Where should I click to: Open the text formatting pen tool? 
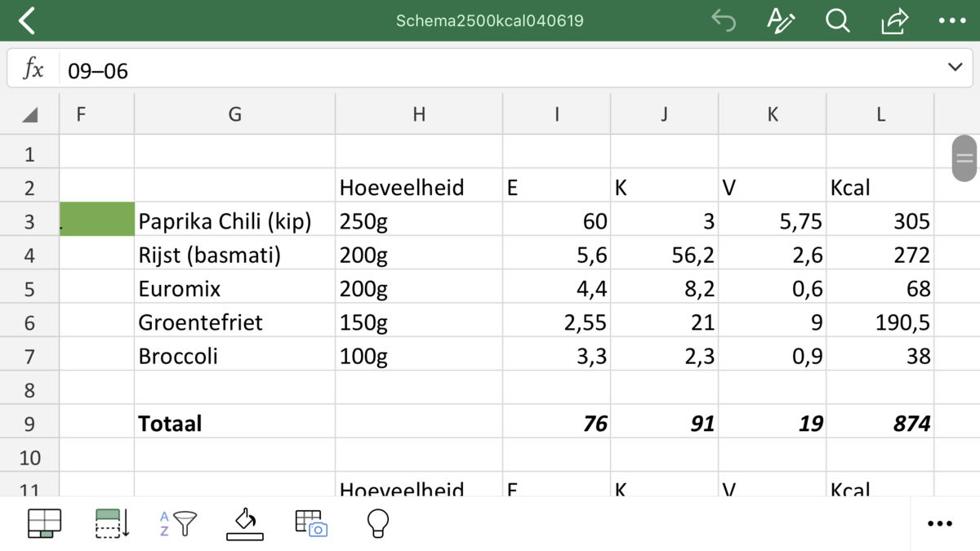coord(781,20)
